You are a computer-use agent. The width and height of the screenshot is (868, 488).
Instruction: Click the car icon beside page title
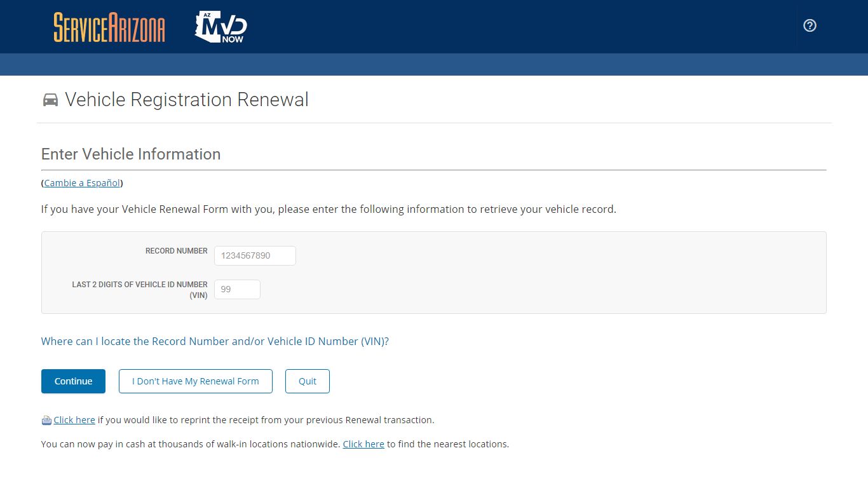50,100
